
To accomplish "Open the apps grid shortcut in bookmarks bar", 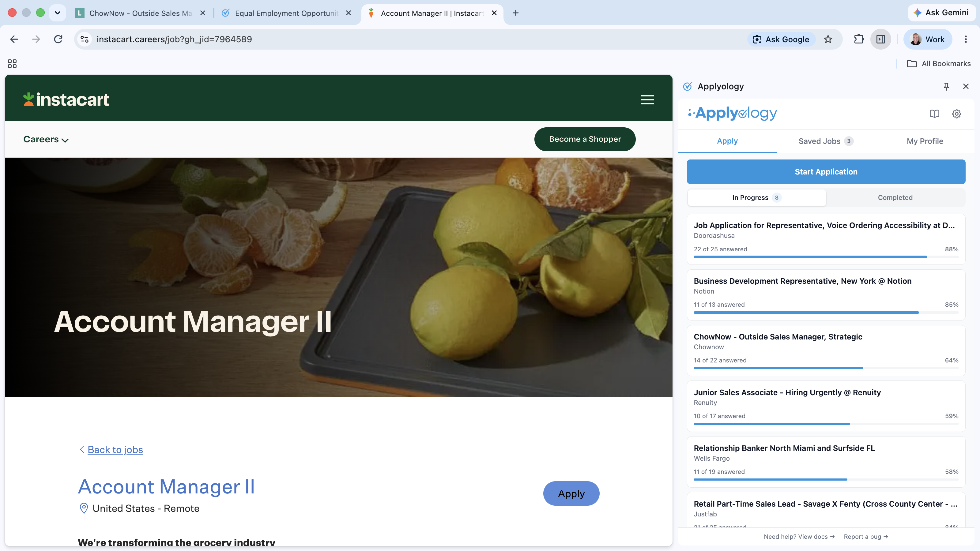I will [x=12, y=63].
